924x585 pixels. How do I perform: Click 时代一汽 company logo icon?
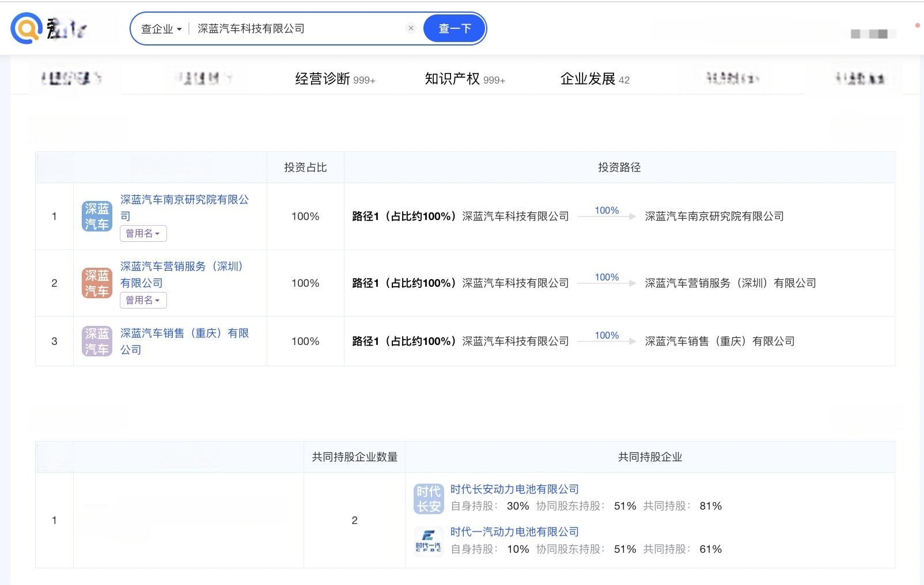click(x=429, y=541)
